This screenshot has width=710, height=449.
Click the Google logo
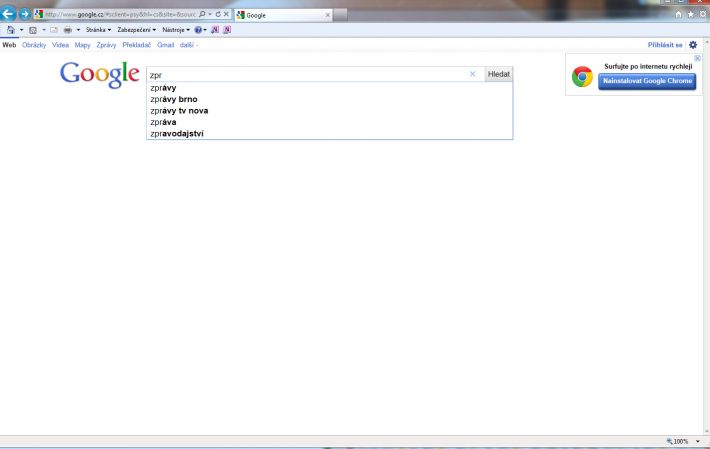(100, 75)
